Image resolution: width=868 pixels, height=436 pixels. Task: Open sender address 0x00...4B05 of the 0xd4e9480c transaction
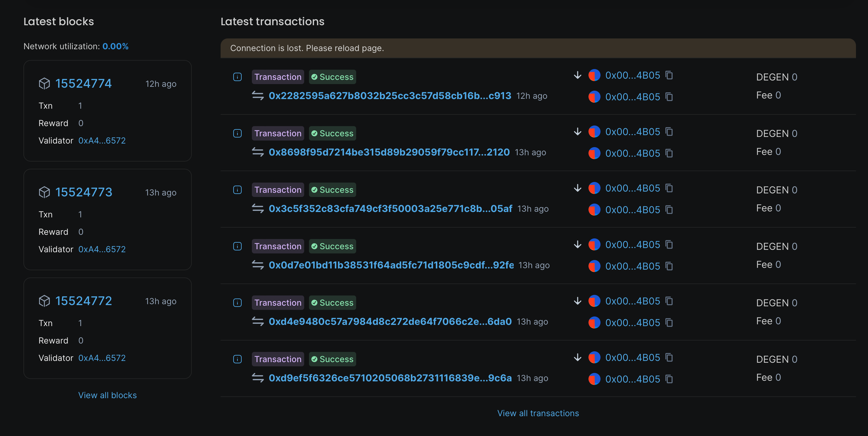point(632,301)
